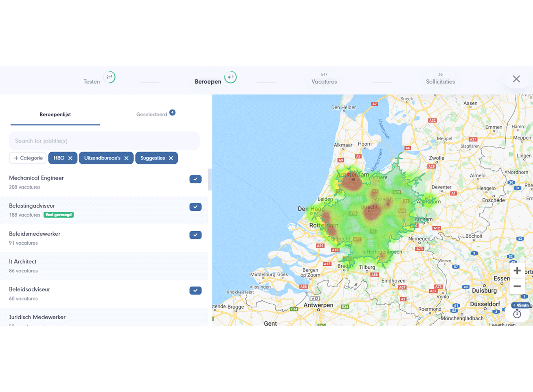Zoom in on the map
The height and width of the screenshot is (392, 533).
coord(517,271)
